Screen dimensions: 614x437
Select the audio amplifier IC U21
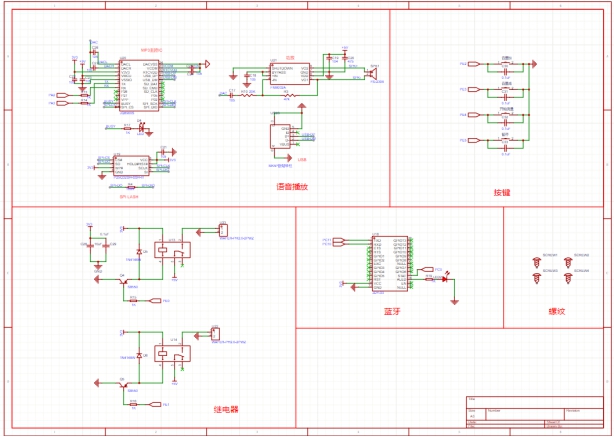[290, 71]
